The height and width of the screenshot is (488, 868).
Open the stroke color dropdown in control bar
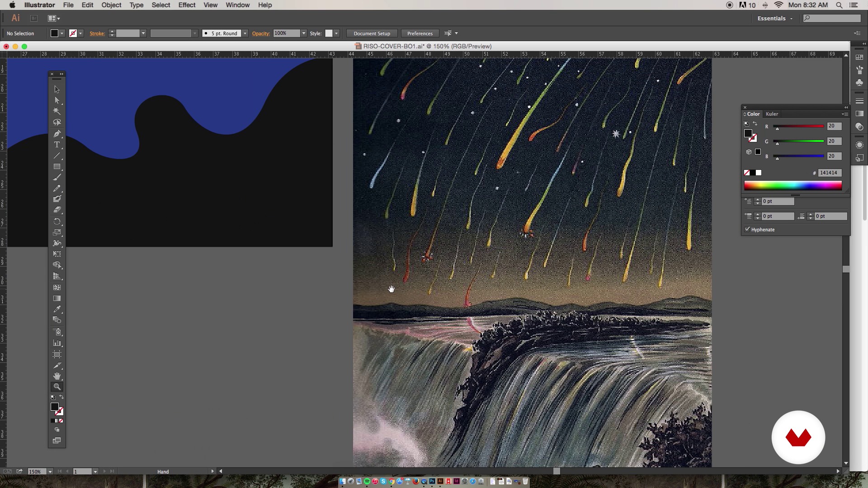coord(80,33)
